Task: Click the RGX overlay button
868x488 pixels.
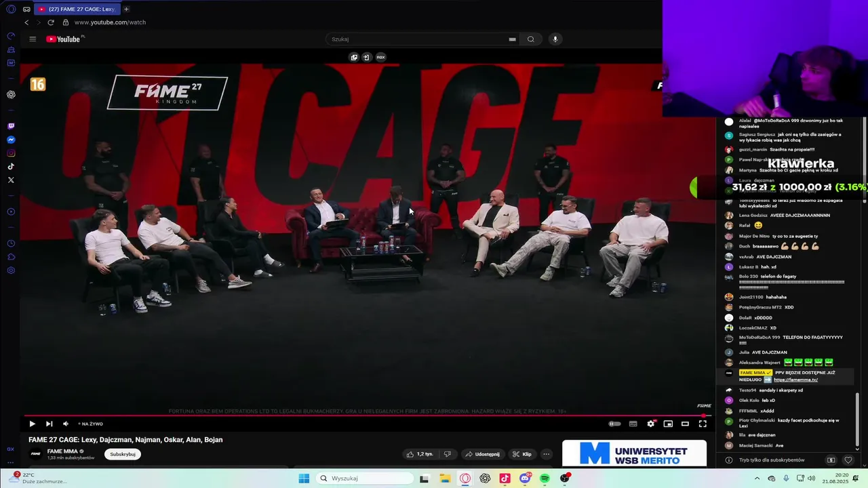Action: pos(380,58)
